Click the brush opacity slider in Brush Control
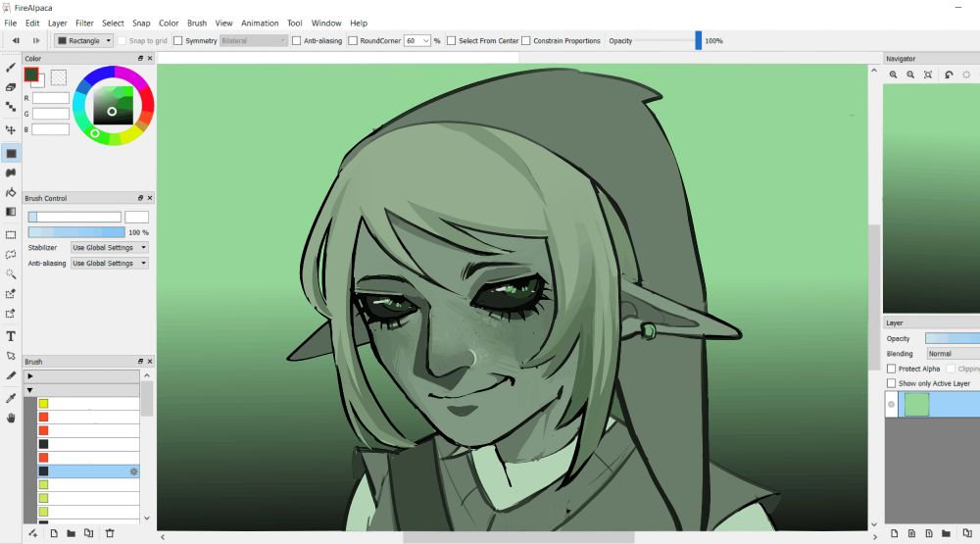This screenshot has height=544, width=980. (x=76, y=232)
